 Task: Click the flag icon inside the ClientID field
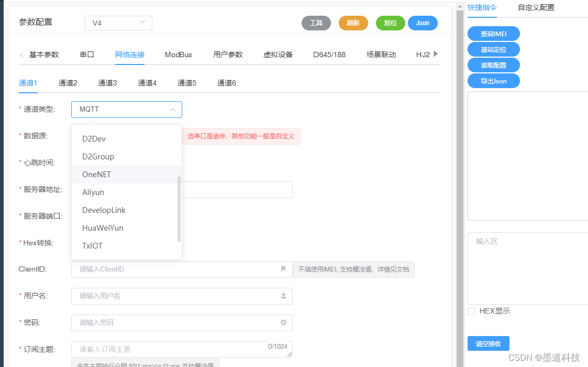[283, 269]
